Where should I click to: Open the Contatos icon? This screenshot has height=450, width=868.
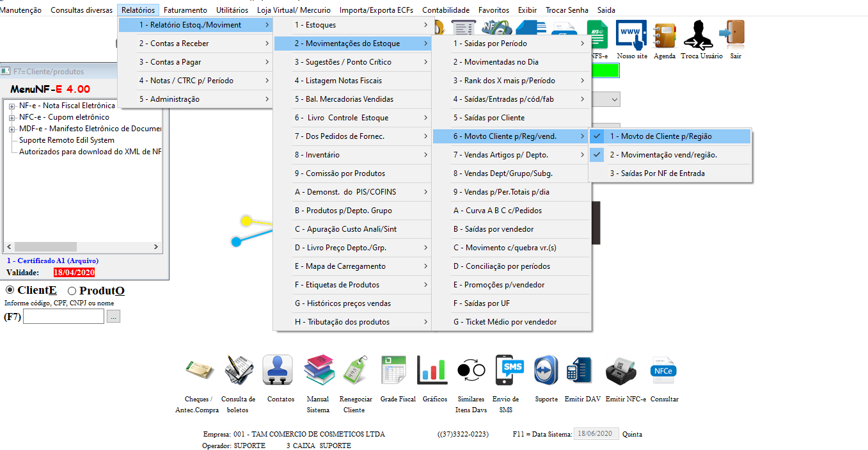click(279, 370)
